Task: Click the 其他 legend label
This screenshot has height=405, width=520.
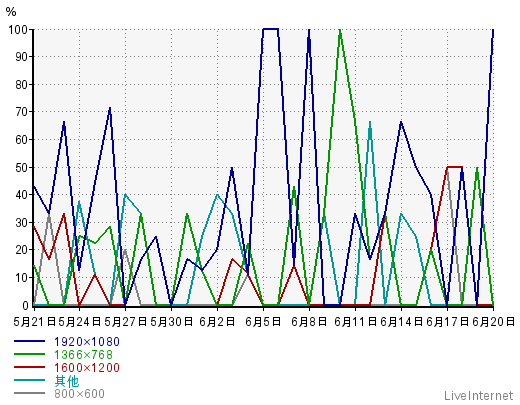Action: [x=67, y=381]
